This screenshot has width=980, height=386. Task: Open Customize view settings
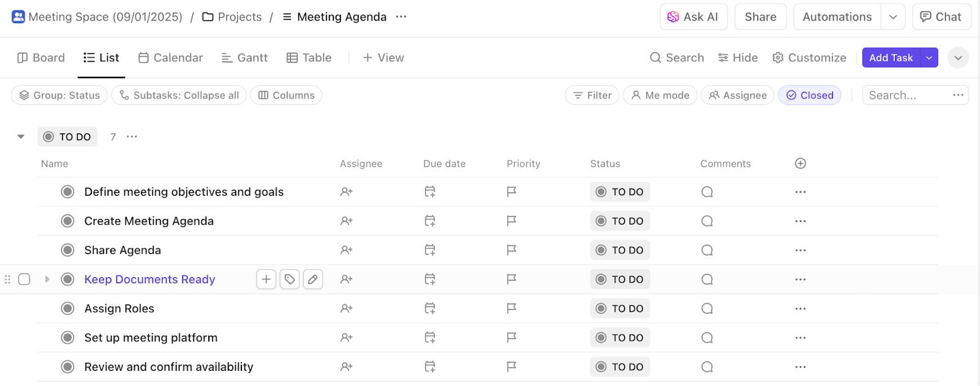click(809, 58)
